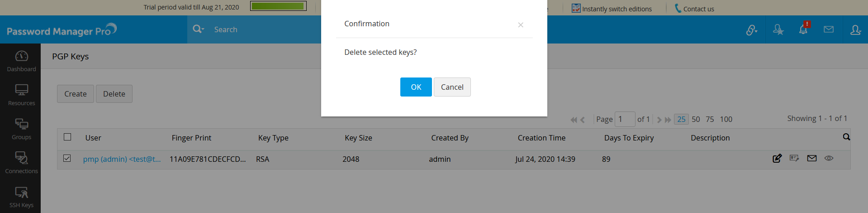The width and height of the screenshot is (868, 213).
Task: Set 50 rows per page
Action: (x=696, y=119)
